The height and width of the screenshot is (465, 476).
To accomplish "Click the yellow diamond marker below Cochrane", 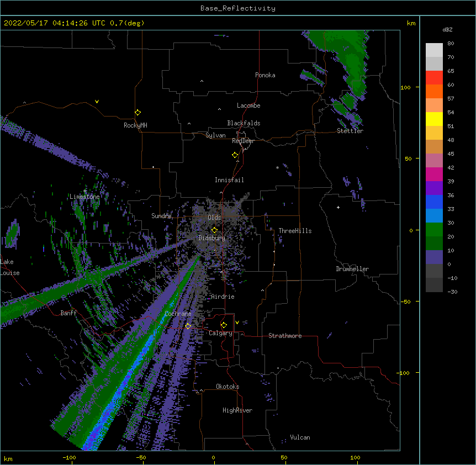I will pos(188,326).
